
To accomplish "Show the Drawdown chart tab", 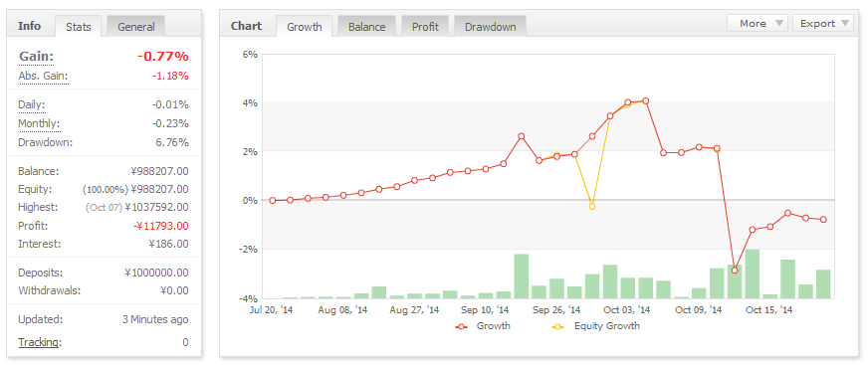I will tap(490, 27).
